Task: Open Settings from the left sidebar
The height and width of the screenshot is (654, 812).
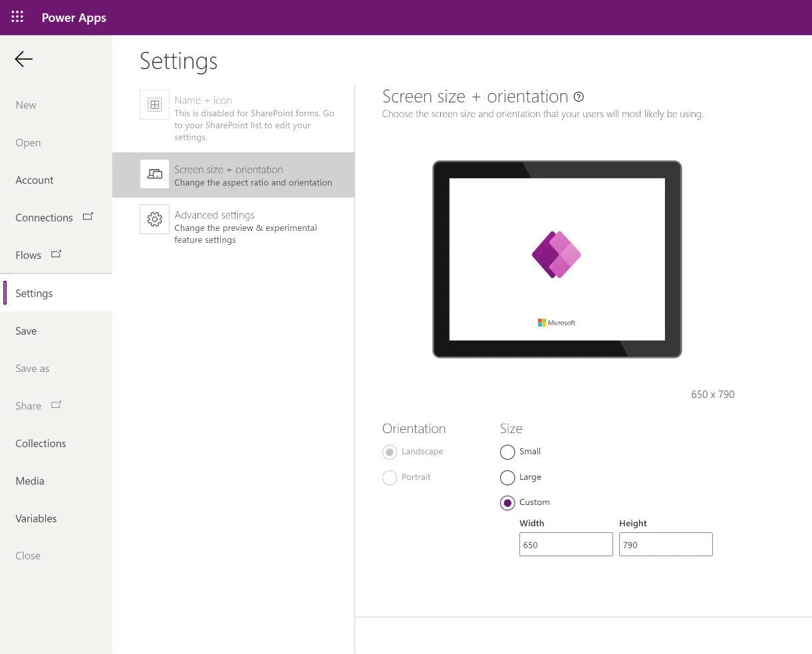Action: pyautogui.click(x=34, y=293)
